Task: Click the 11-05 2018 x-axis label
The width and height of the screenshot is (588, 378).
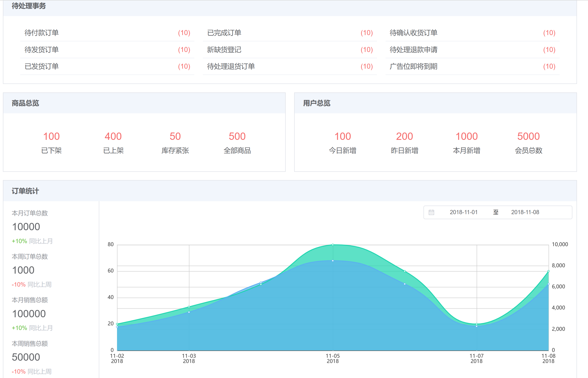Action: pos(333,359)
